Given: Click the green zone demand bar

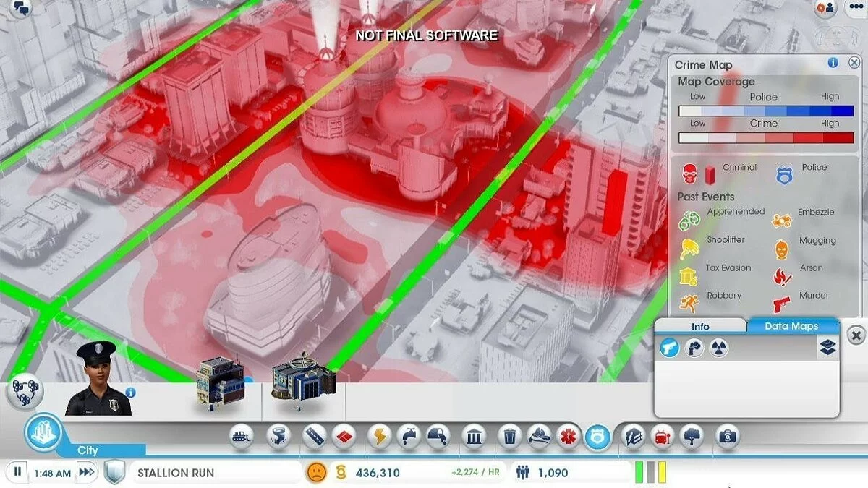Looking at the screenshot, I should [x=639, y=472].
